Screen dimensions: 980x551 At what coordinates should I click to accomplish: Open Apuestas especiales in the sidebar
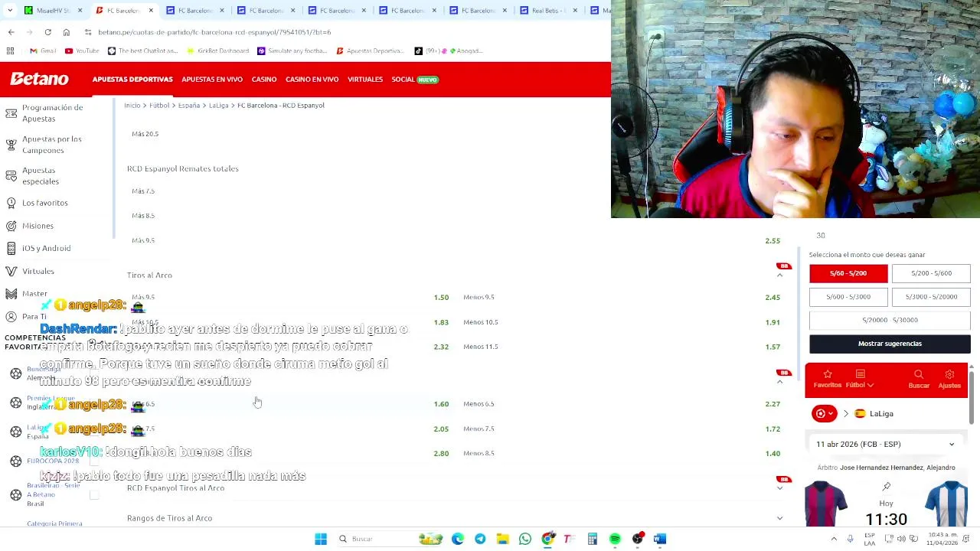41,176
